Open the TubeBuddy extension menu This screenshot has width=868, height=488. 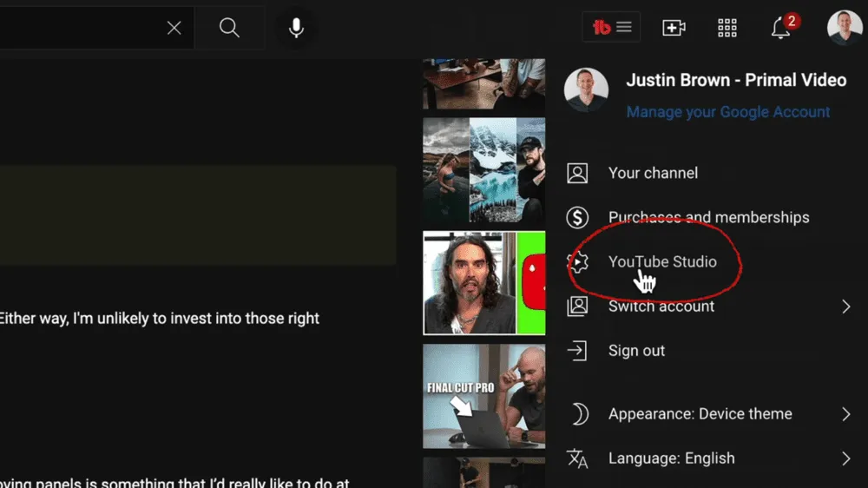(611, 28)
